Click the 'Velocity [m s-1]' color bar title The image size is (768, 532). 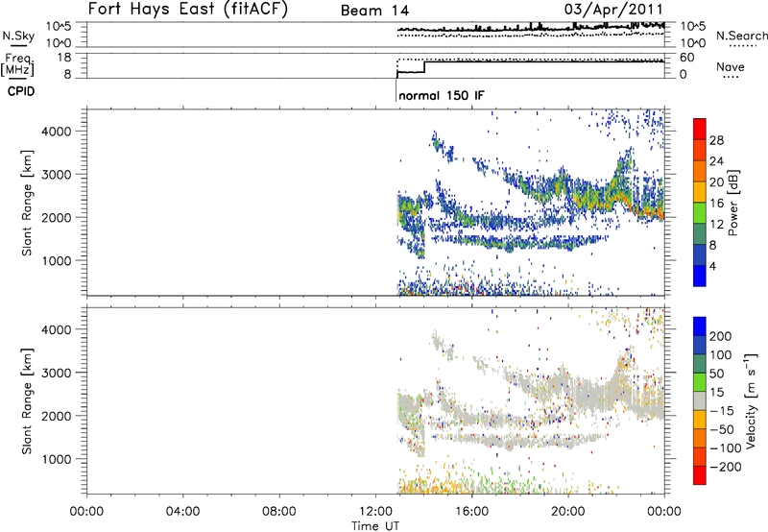tap(751, 401)
